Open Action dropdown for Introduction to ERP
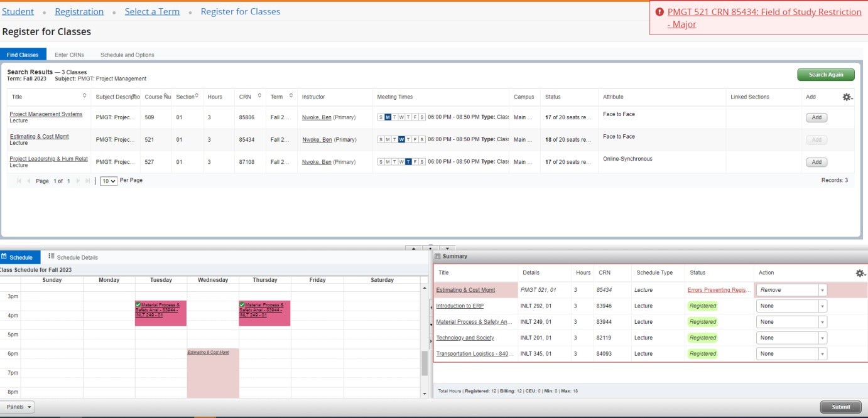This screenshot has width=868, height=418. (x=822, y=306)
